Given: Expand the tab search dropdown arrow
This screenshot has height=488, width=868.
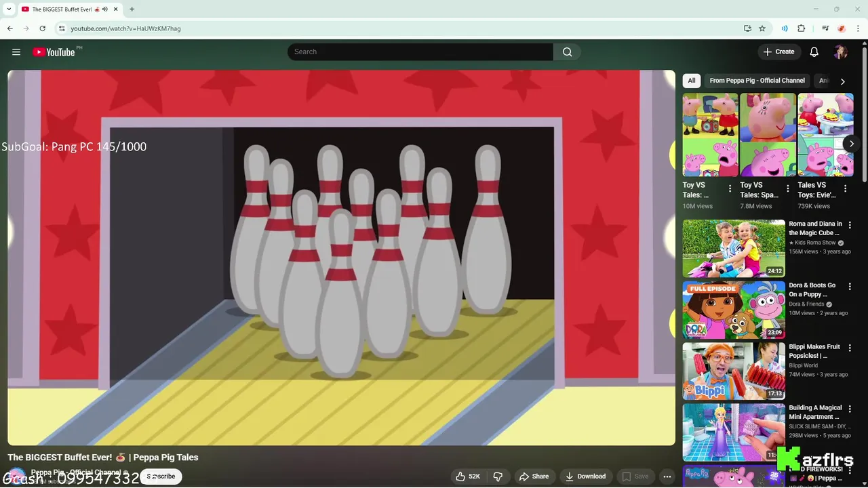Looking at the screenshot, I should click(9, 9).
